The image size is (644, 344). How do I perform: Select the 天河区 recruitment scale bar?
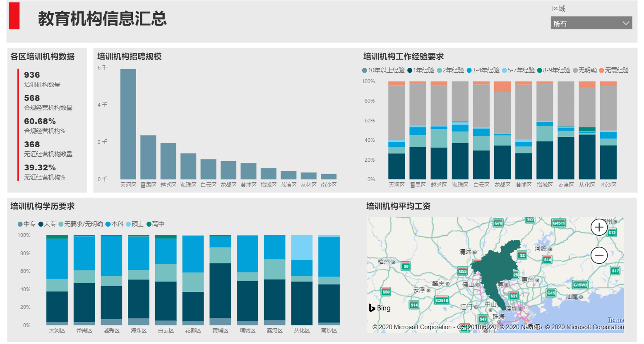(128, 124)
